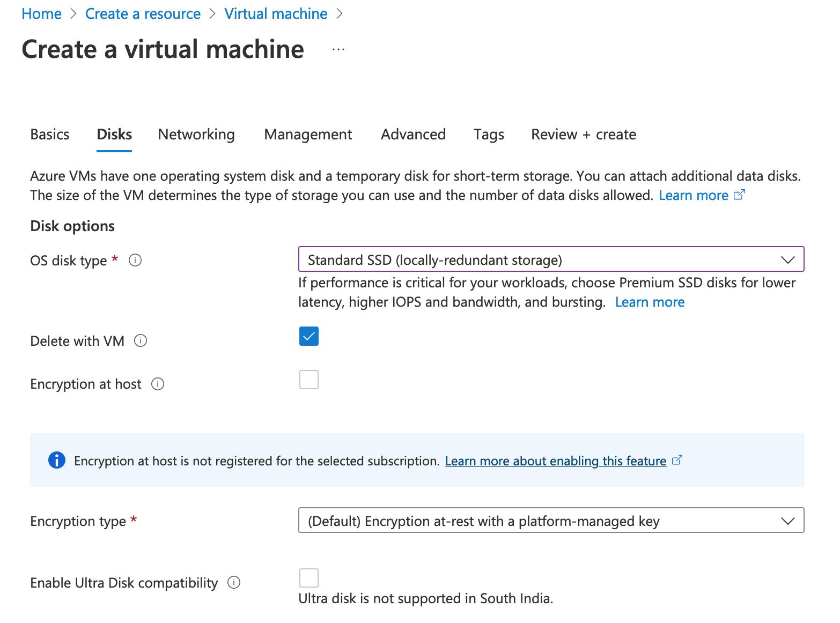The height and width of the screenshot is (623, 840).
Task: Select the Disks tab
Action: click(x=114, y=134)
